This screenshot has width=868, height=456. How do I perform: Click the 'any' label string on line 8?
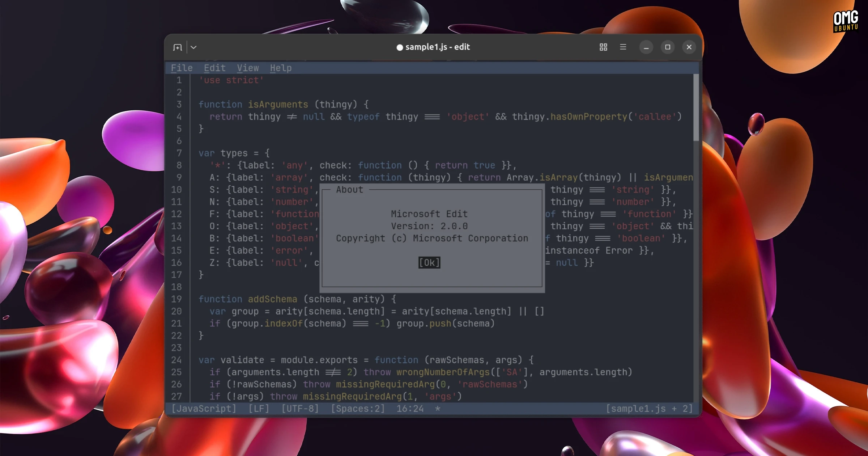pos(294,166)
